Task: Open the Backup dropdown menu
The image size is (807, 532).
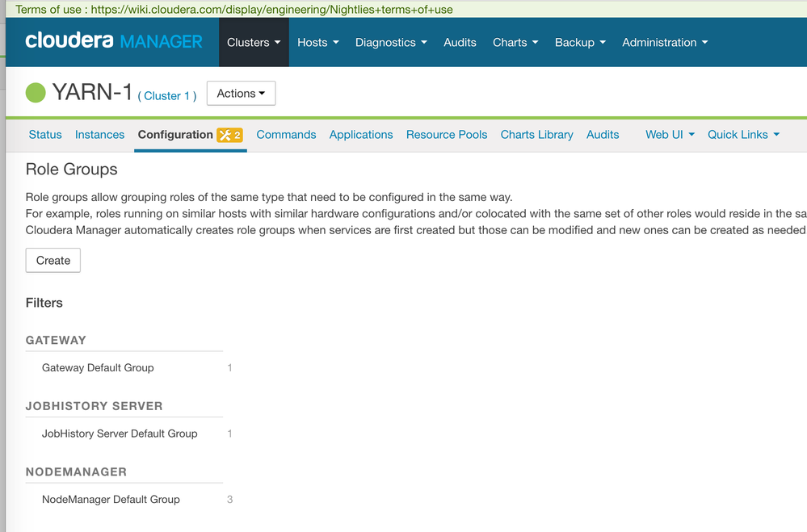Action: [580, 42]
